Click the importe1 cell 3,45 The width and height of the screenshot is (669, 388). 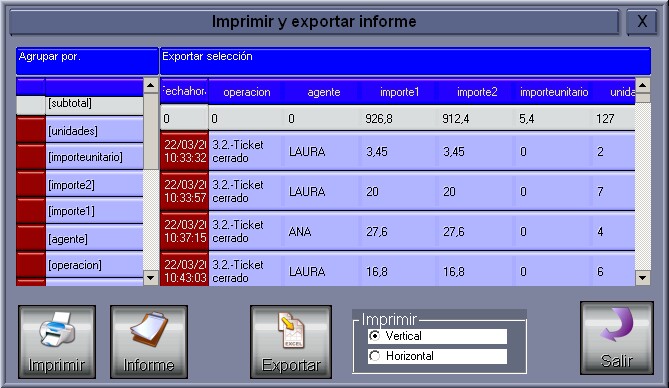point(399,152)
